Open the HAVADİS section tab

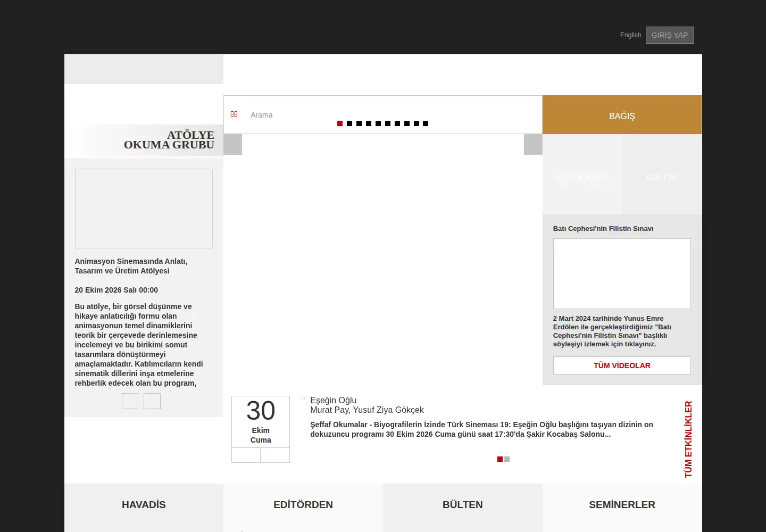point(144,505)
